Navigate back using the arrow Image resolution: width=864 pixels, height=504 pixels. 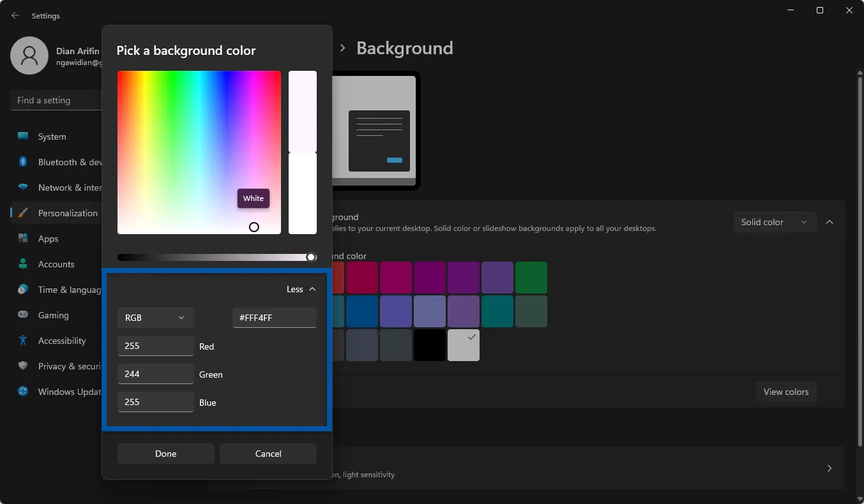(15, 15)
